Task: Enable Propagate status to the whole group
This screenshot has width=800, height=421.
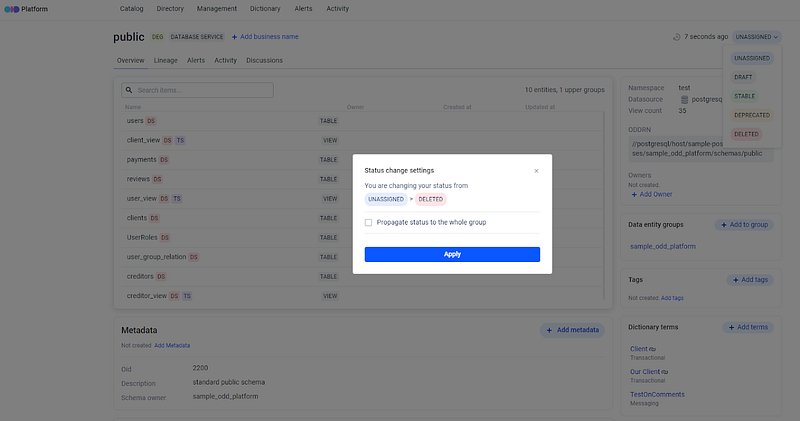Action: point(368,222)
